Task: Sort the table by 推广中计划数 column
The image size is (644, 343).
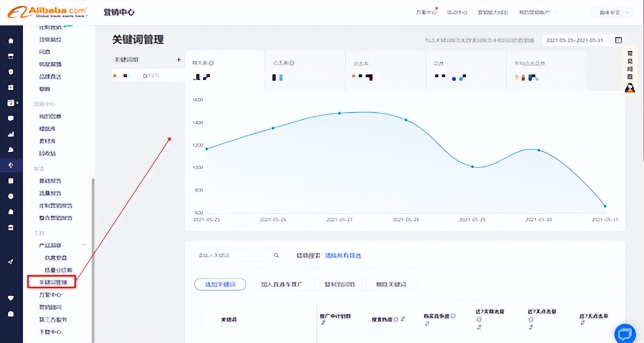Action: pyautogui.click(x=323, y=323)
